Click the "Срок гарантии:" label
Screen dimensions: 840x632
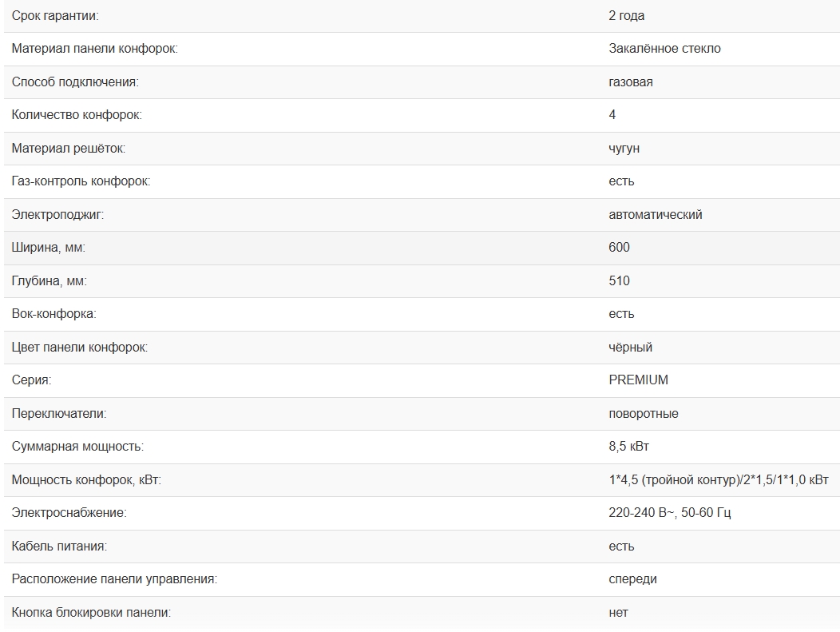[x=55, y=16]
